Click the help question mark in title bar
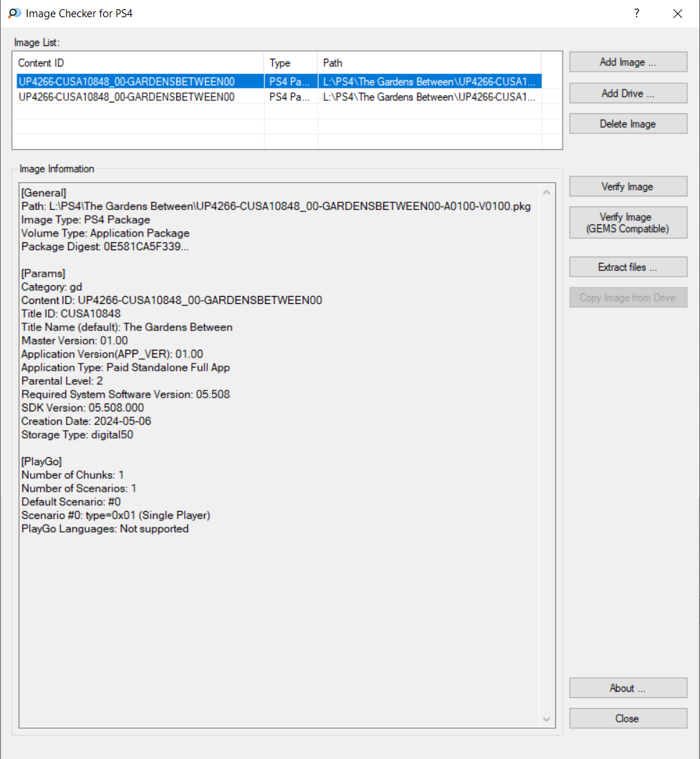700x759 pixels. 637,13
